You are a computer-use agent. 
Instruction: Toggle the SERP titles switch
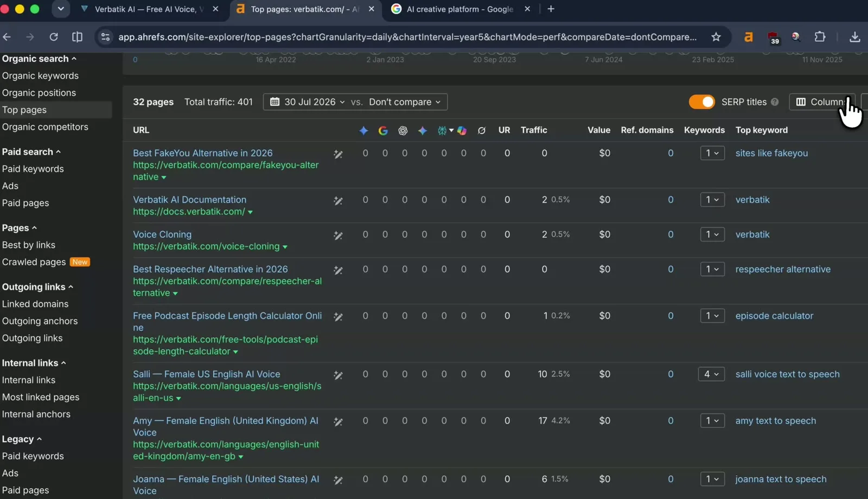click(x=702, y=102)
